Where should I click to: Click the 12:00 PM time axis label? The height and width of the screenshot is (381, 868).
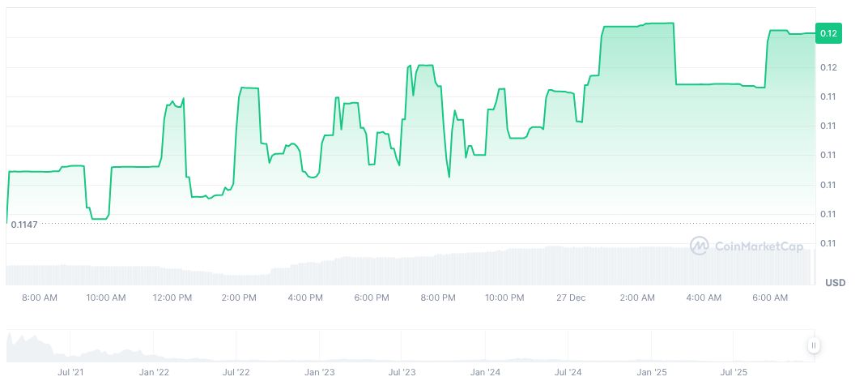point(172,298)
